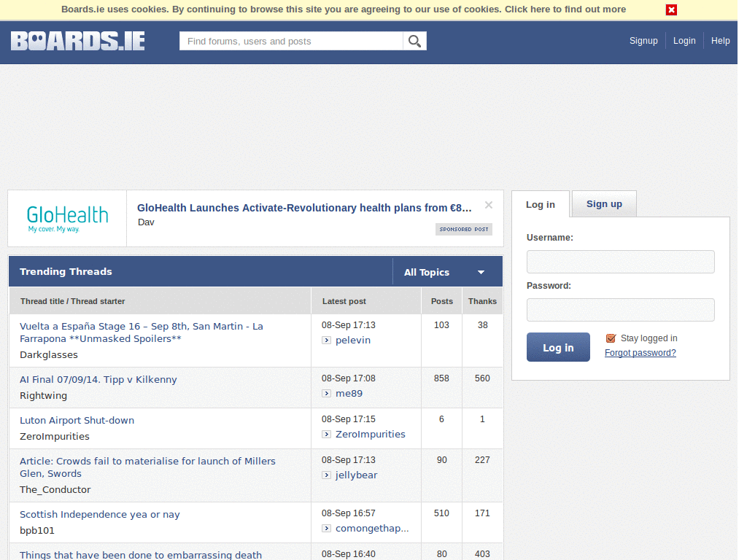Click the Posts column header
The width and height of the screenshot is (747, 560).
pyautogui.click(x=442, y=301)
